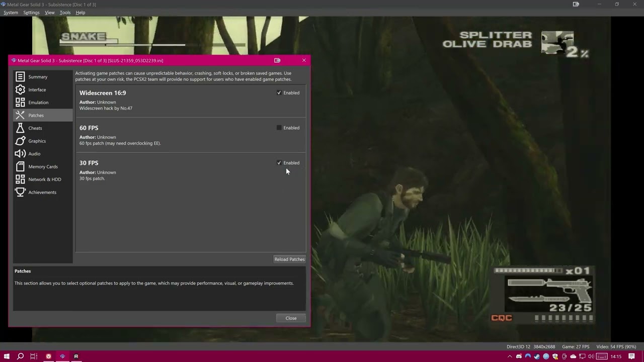
Task: Open Windows Security from the tray
Action: [x=555, y=356]
